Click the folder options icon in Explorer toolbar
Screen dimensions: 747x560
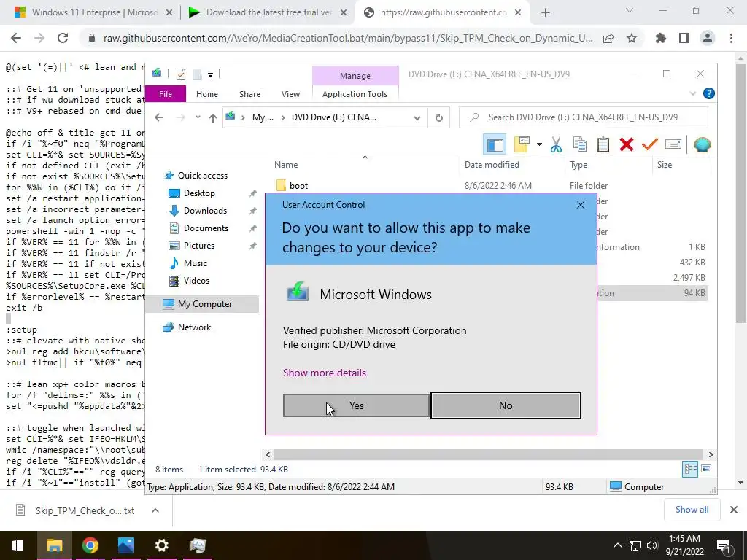(x=522, y=144)
